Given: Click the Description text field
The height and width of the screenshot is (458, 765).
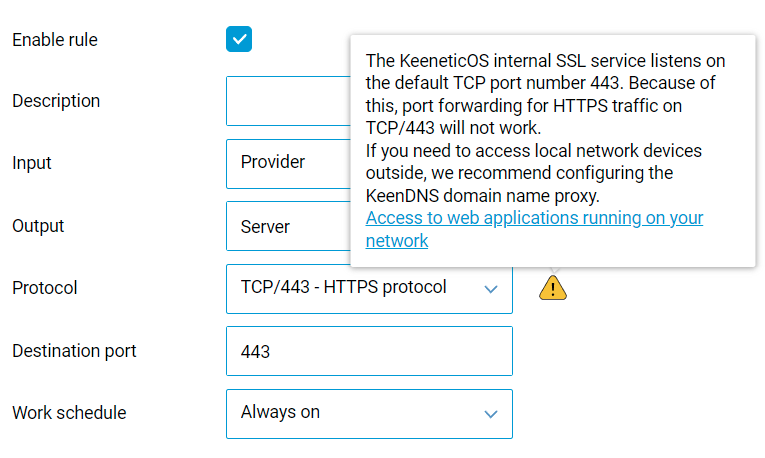Looking at the screenshot, I should click(x=287, y=101).
